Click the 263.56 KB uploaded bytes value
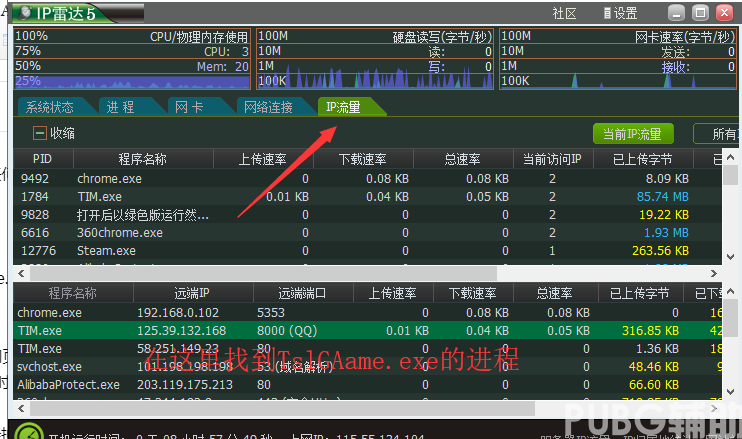 tap(660, 251)
